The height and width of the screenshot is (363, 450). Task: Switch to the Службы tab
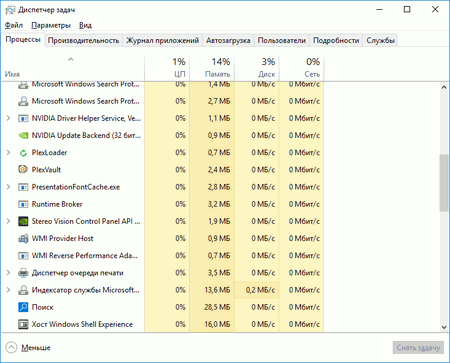point(380,40)
